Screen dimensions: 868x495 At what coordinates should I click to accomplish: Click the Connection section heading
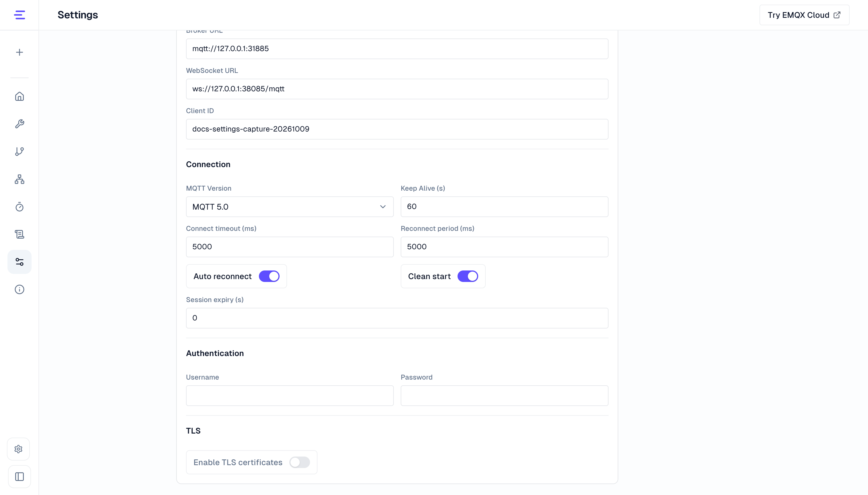[x=208, y=165]
